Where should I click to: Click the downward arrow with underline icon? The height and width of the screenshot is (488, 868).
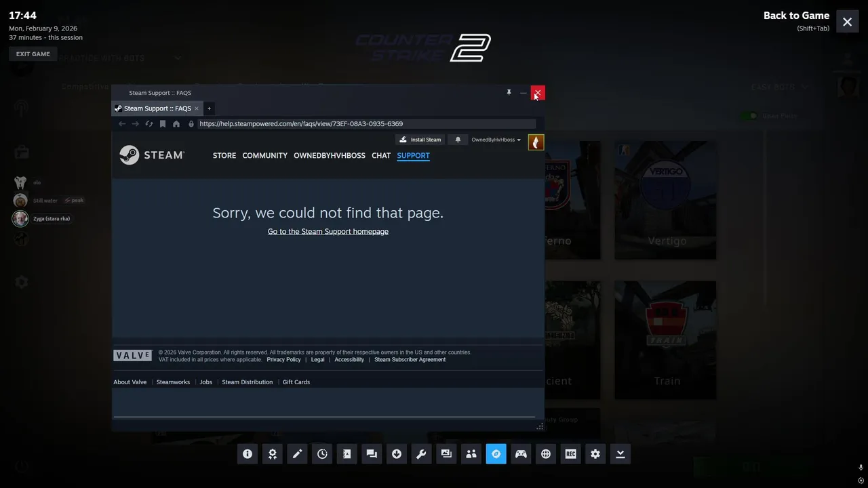[x=620, y=454]
